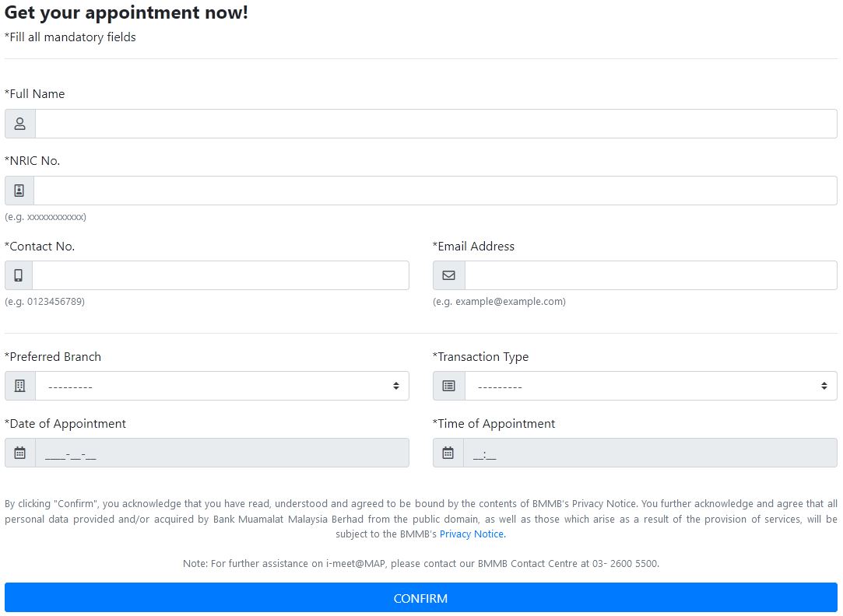Focus the Full Name text field
843x616 pixels.
(x=436, y=124)
